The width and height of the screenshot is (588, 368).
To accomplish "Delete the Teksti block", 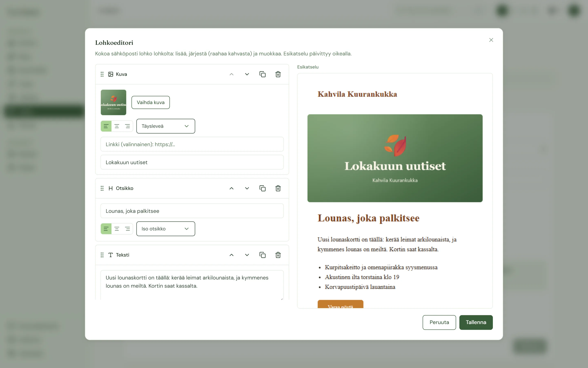I will [278, 255].
